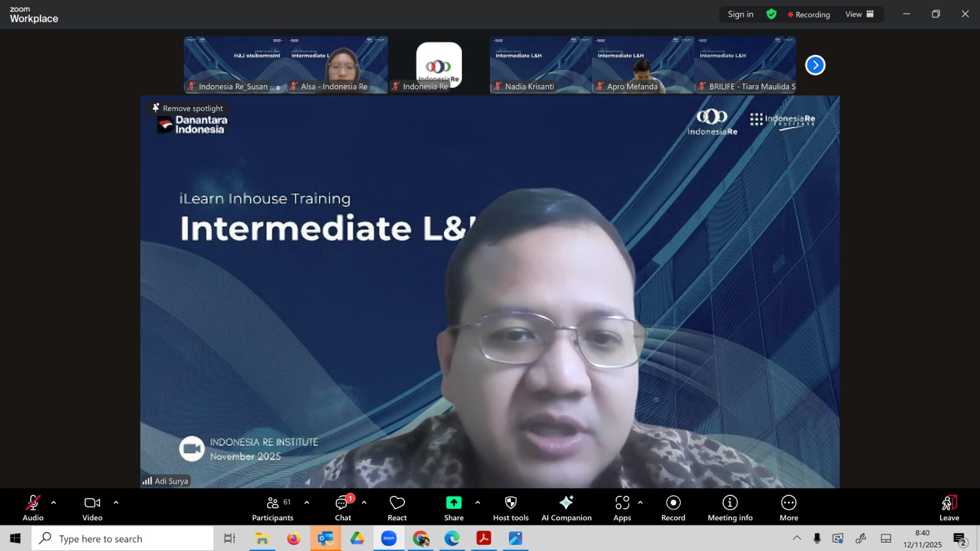Expand video options arrow next to Video

(x=116, y=503)
